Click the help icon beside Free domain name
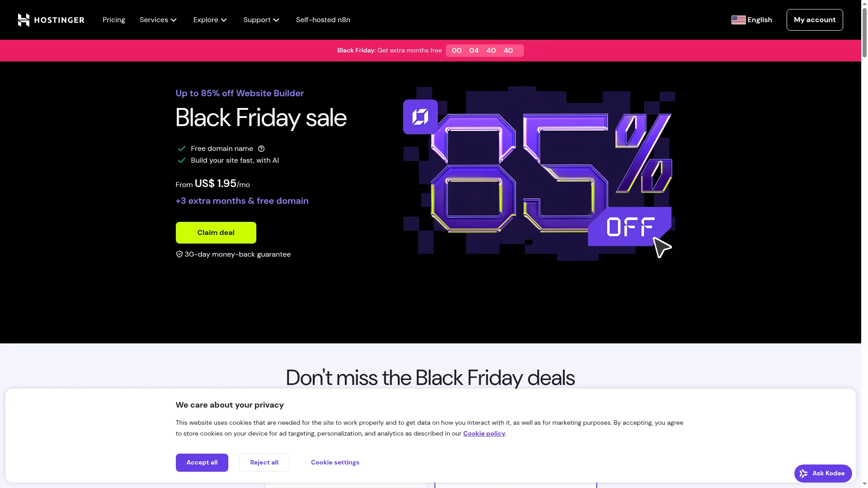868x488 pixels. point(261,149)
